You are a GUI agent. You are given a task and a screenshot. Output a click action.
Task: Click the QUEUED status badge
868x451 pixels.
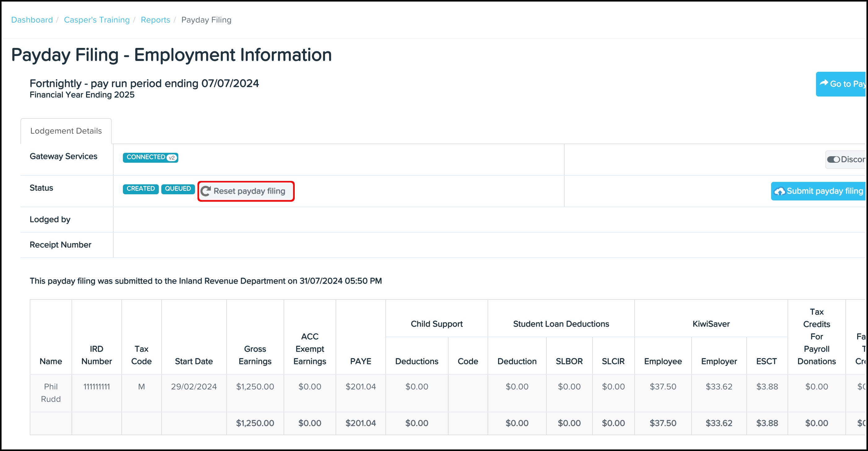tap(178, 189)
